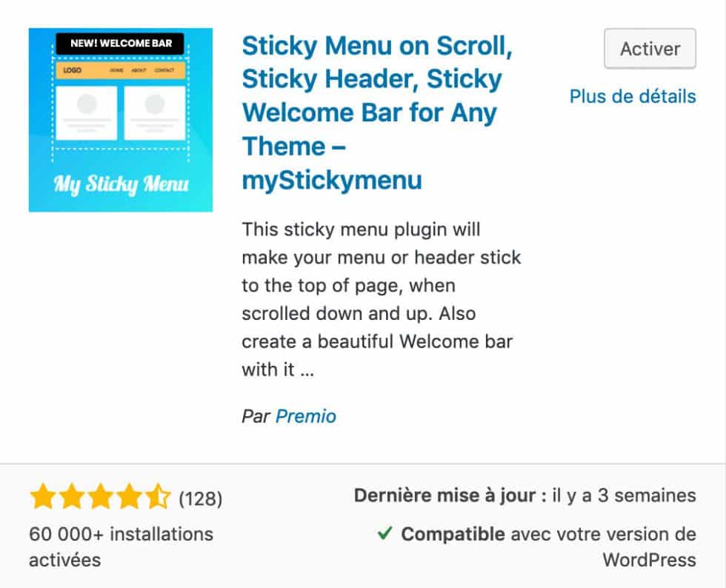The height and width of the screenshot is (588, 726).
Task: Click the (128) ratings count
Action: (201, 497)
